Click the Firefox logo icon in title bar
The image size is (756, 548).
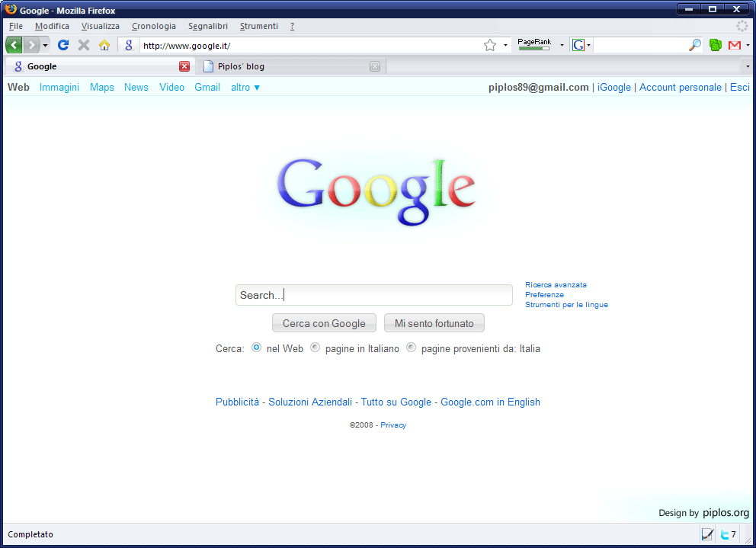[10, 9]
